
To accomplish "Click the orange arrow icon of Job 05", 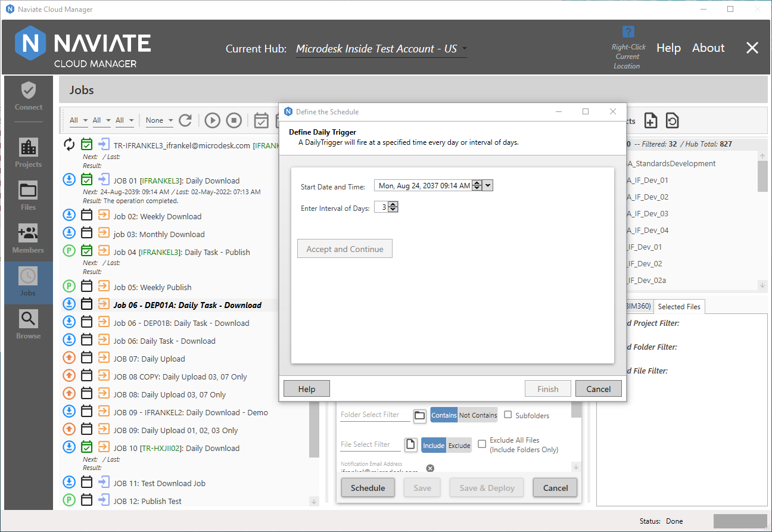I will click(104, 287).
